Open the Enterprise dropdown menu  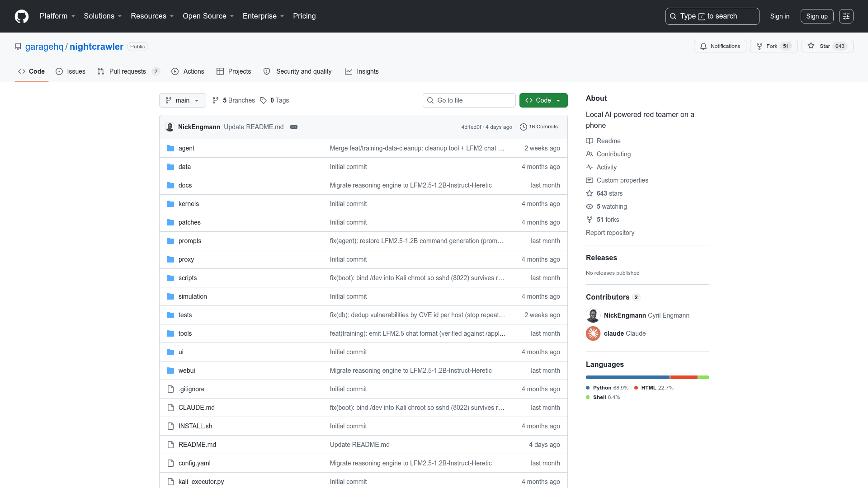[264, 16]
